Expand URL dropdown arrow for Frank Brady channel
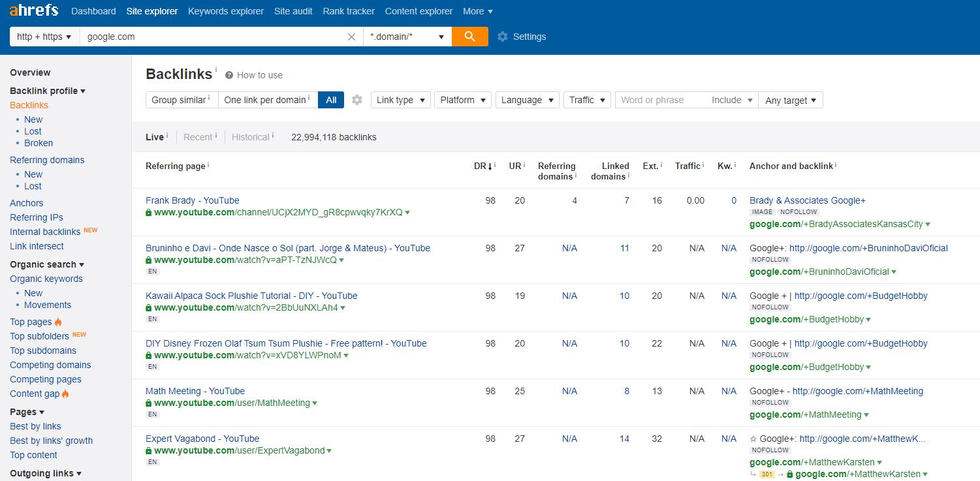980x481 pixels. (407, 213)
